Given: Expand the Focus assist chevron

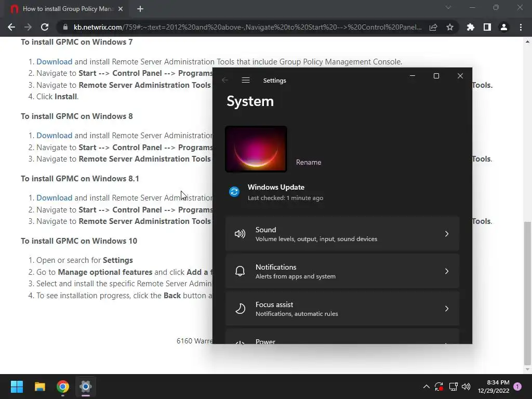Looking at the screenshot, I should (446, 309).
